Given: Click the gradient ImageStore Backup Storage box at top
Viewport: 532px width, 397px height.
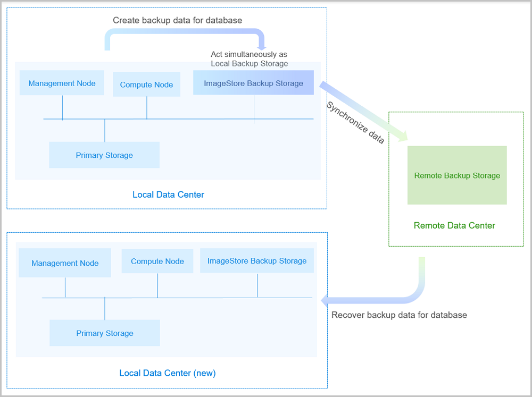Looking at the screenshot, I should pyautogui.click(x=253, y=83).
